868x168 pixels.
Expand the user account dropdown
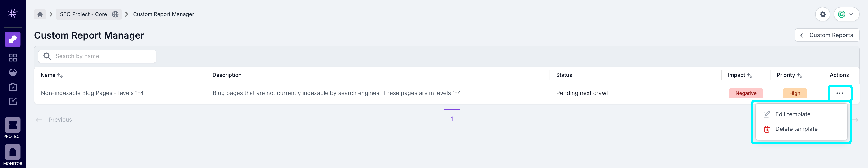click(846, 14)
